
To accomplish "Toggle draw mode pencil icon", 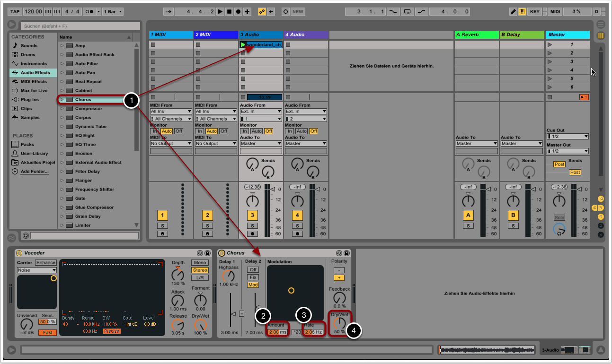I will (x=514, y=11).
